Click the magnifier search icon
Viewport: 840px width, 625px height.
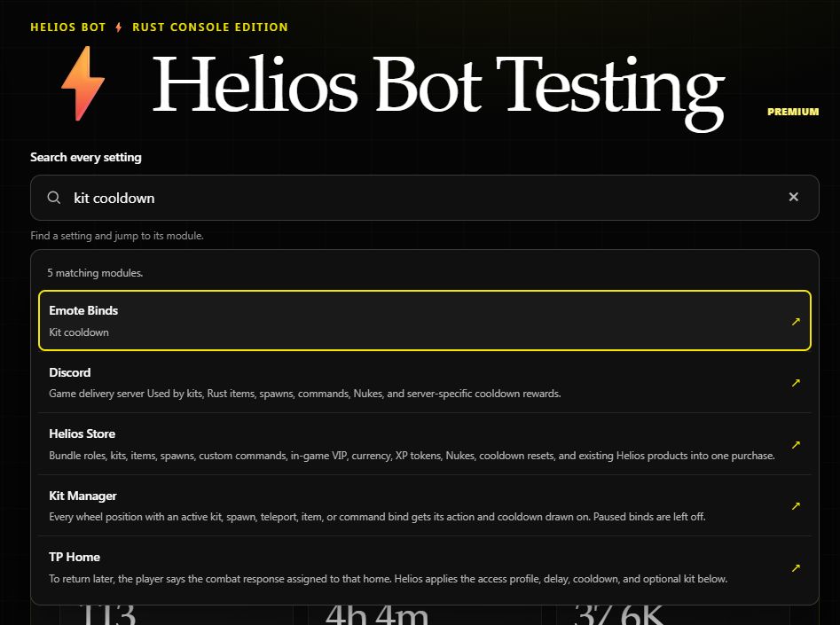point(53,198)
